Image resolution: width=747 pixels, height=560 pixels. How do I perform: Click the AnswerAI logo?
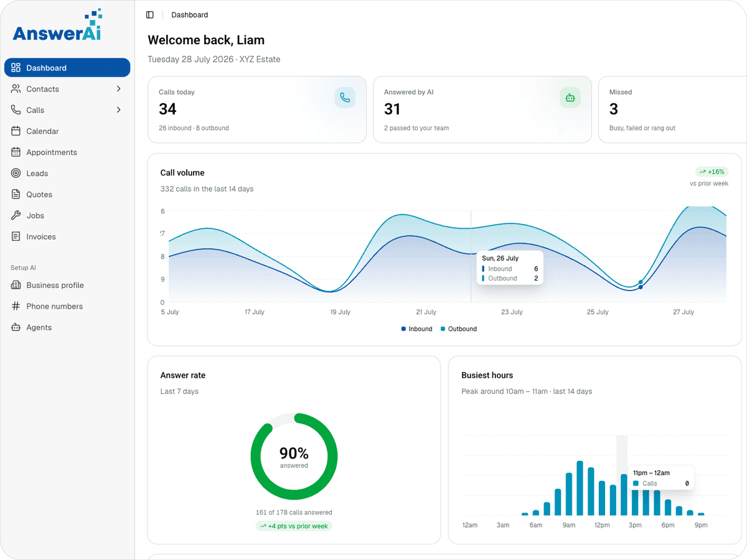pos(57,26)
